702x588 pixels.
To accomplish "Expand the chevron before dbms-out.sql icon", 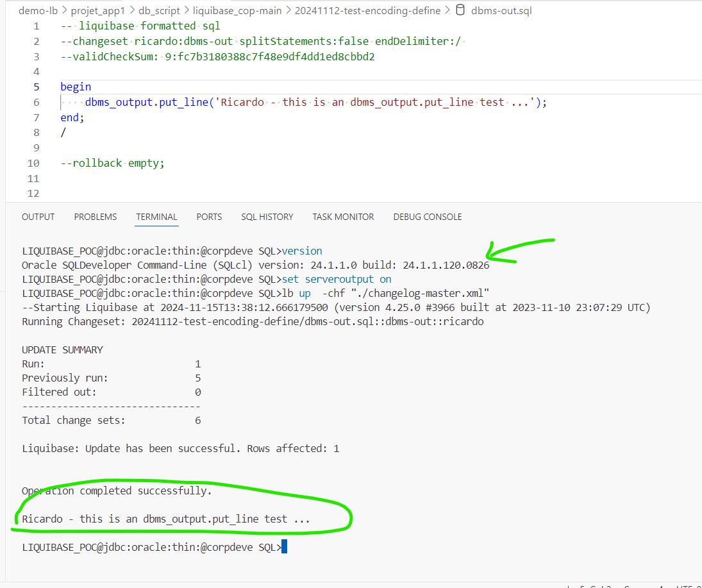I will point(447,10).
